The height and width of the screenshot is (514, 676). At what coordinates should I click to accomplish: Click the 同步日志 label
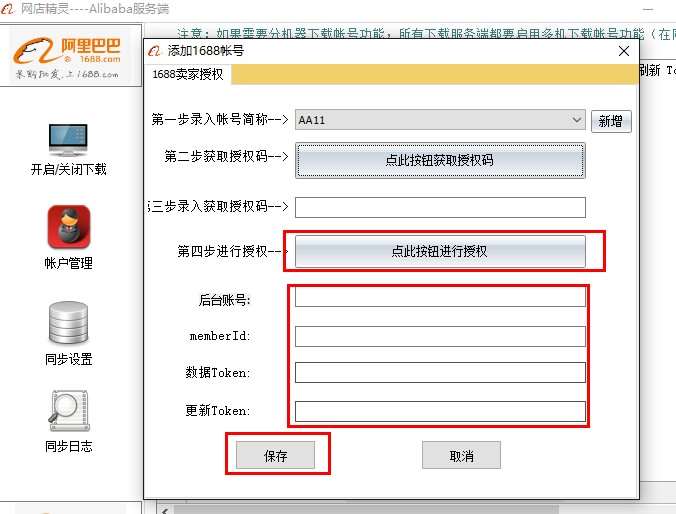pos(69,446)
